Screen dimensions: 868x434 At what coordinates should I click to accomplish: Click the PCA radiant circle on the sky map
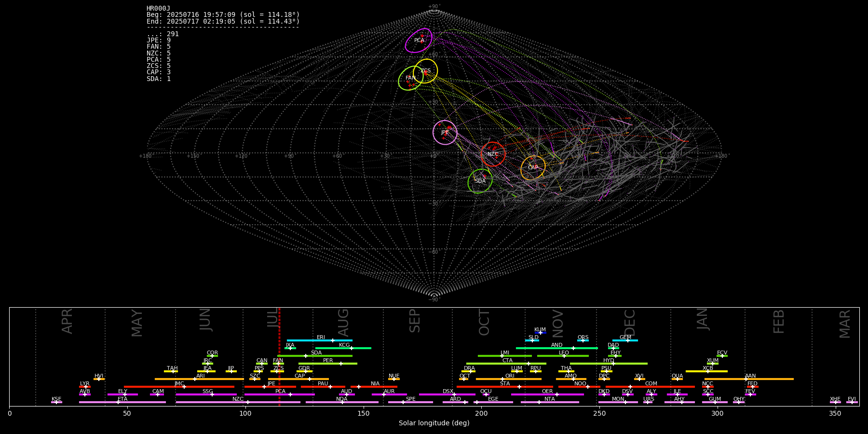(419, 41)
